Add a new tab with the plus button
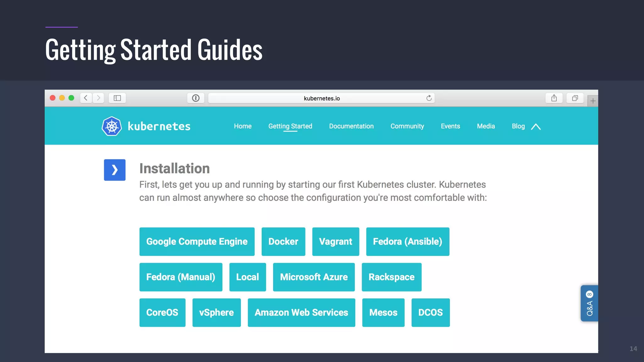 593,101
